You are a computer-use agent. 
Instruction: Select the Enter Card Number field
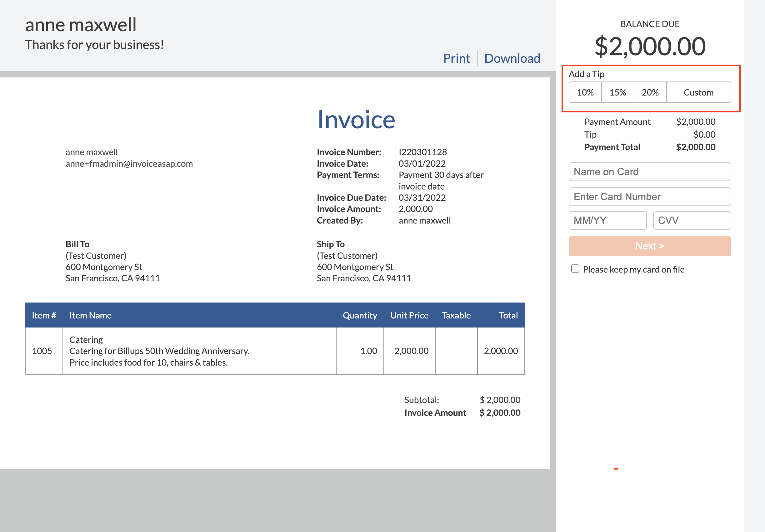point(649,197)
